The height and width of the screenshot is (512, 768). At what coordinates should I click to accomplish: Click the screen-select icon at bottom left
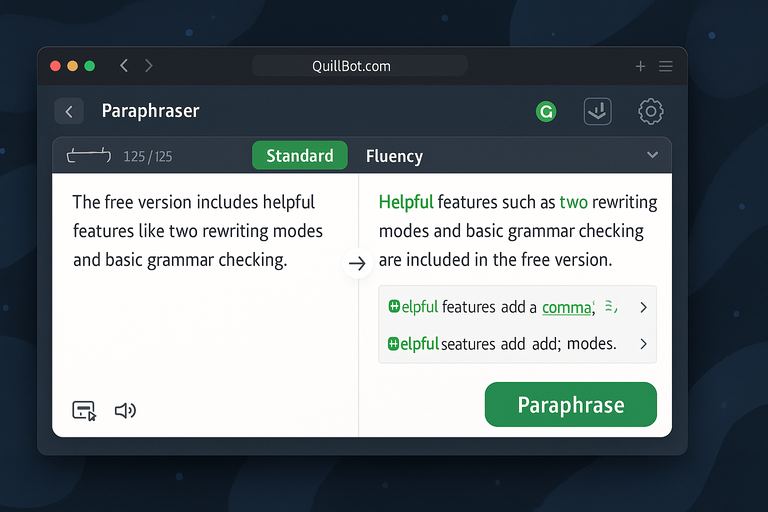pyautogui.click(x=84, y=411)
